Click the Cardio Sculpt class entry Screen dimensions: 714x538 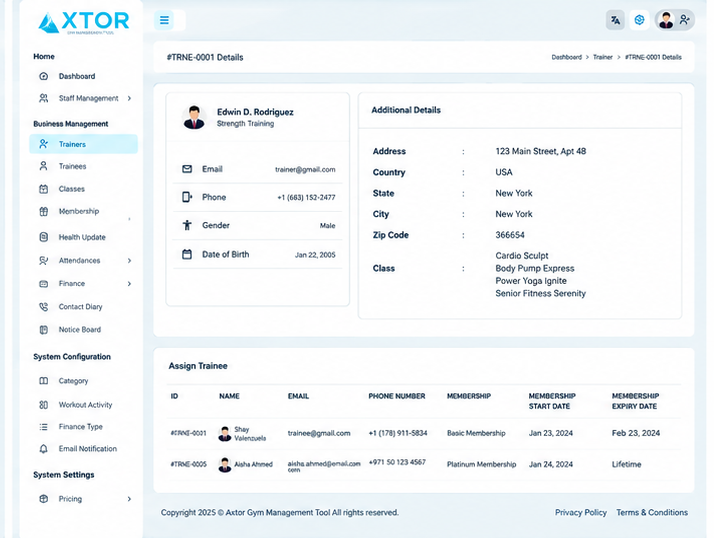point(522,256)
